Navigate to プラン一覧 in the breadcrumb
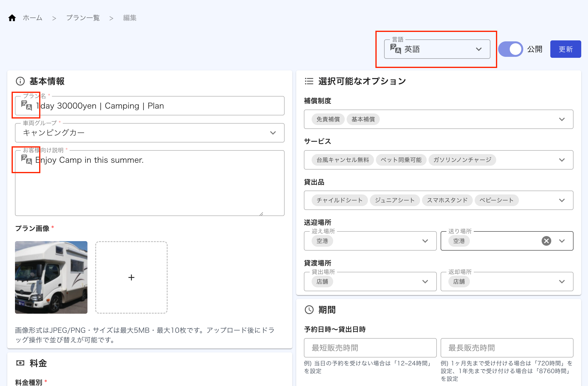 coord(83,18)
